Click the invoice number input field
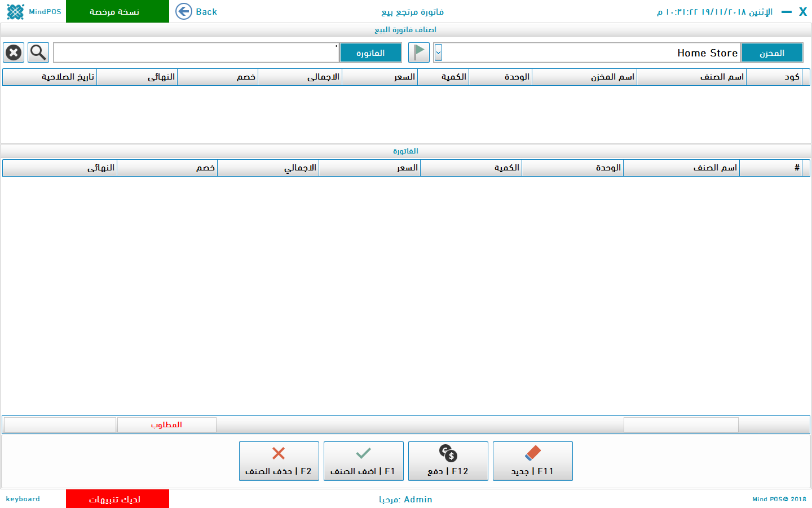The width and height of the screenshot is (812, 508). (195, 52)
